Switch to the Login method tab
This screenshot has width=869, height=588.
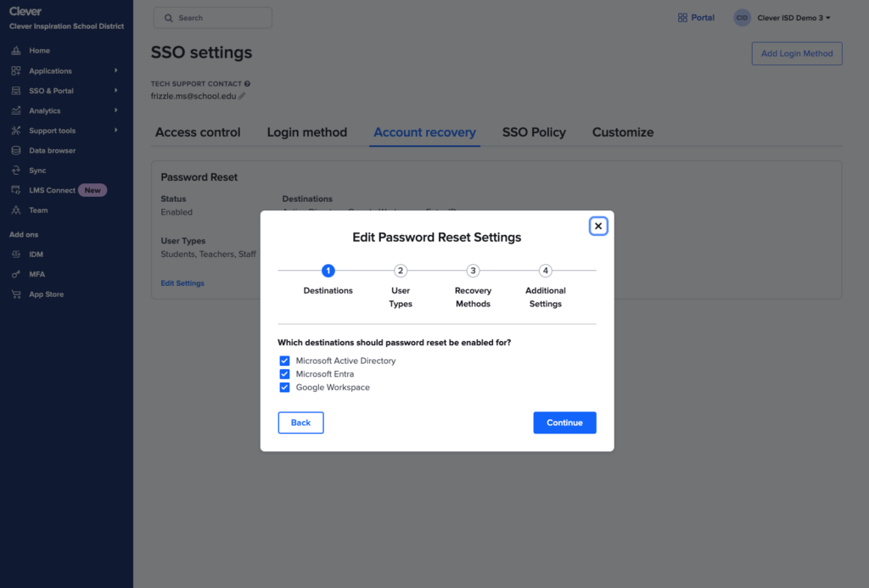pos(306,132)
